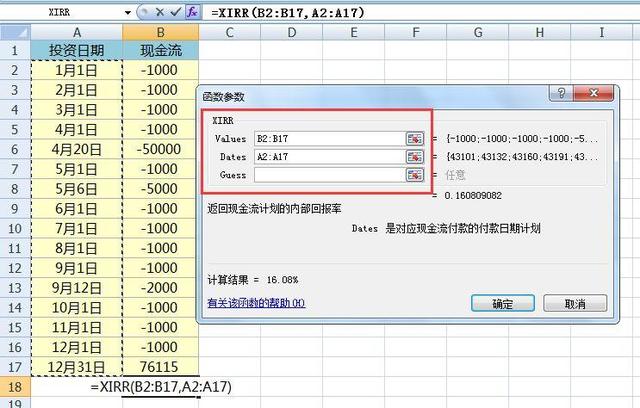Click the cell with date 9月12日

point(76,288)
